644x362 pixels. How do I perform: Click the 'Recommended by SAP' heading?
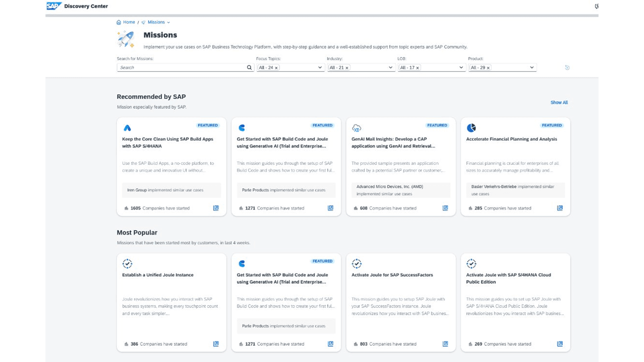tap(151, 97)
